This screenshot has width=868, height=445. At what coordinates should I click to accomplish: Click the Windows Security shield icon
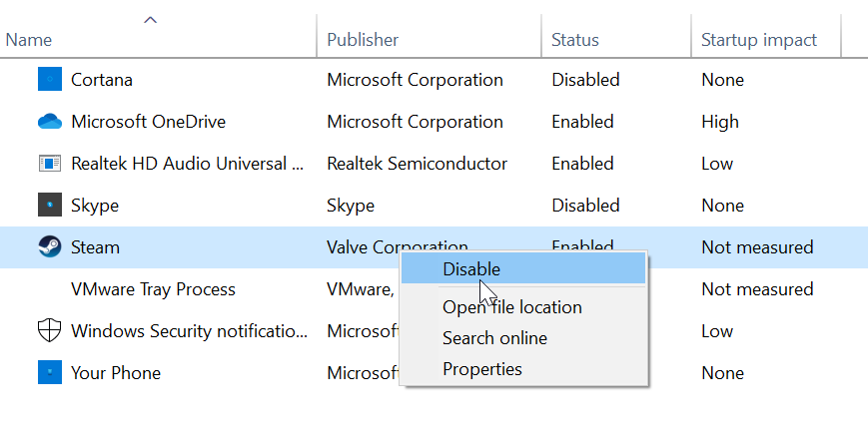49,330
